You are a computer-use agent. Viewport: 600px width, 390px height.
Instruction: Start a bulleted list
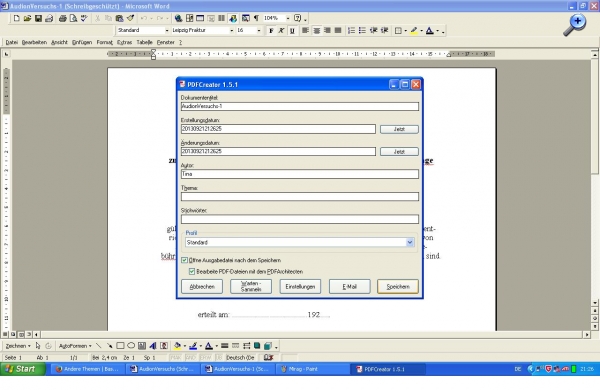coord(362,31)
